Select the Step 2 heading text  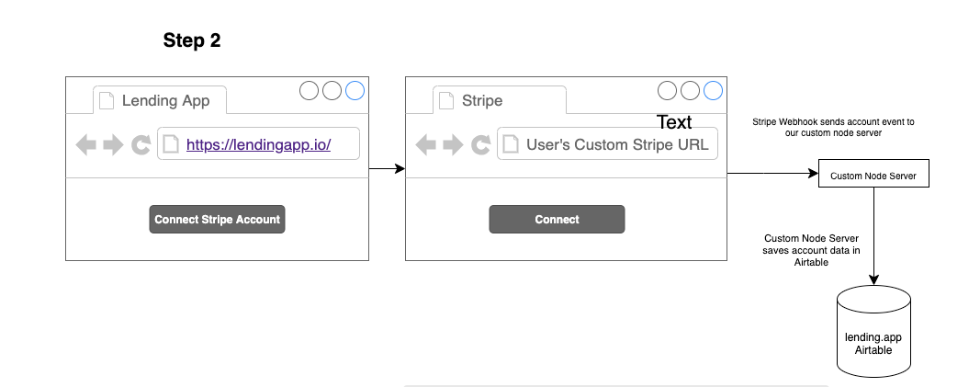coord(192,40)
